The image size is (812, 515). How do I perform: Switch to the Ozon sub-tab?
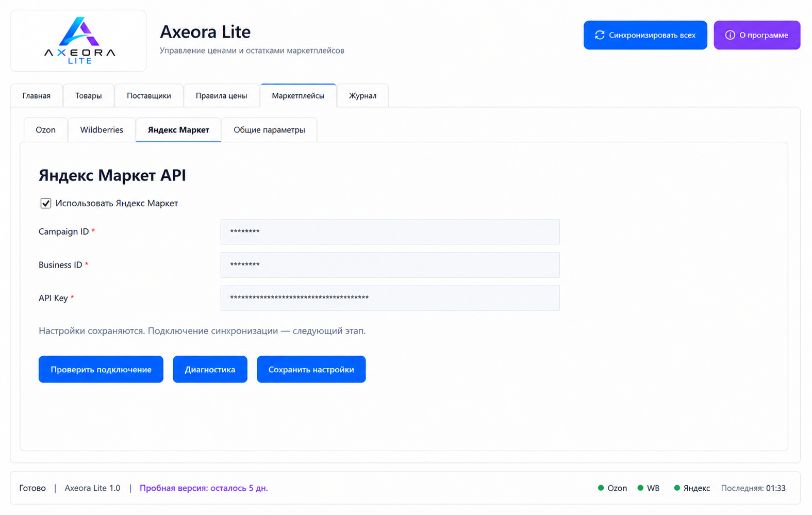pyautogui.click(x=46, y=130)
